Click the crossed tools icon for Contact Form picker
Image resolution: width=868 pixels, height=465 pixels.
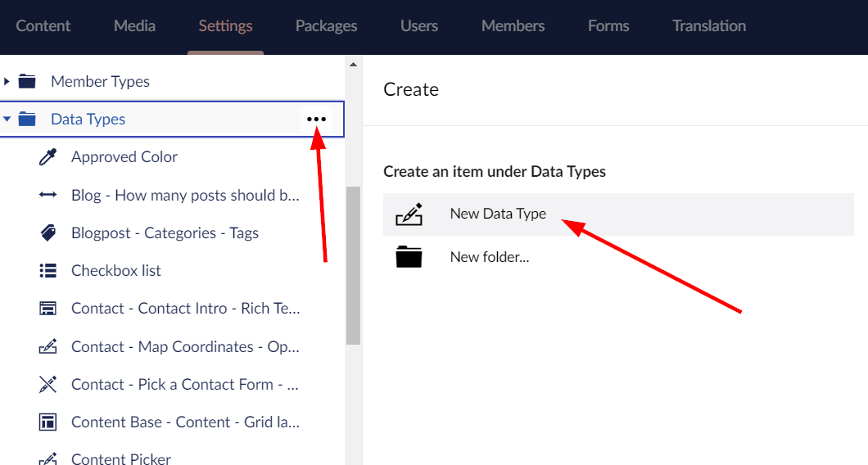[47, 384]
